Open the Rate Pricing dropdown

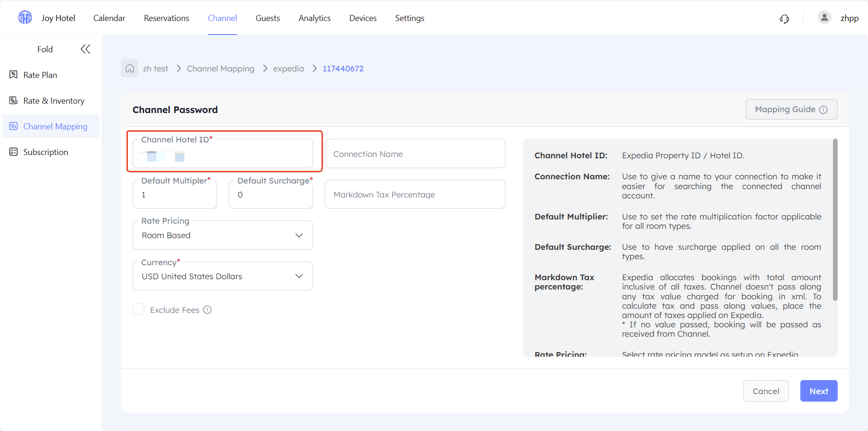coord(223,235)
